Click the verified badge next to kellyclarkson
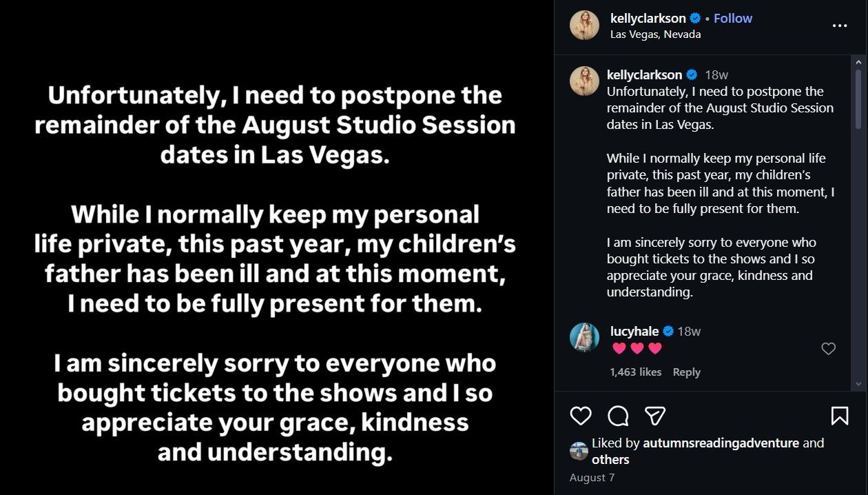Viewport: 868px width, 495px height. [x=694, y=18]
